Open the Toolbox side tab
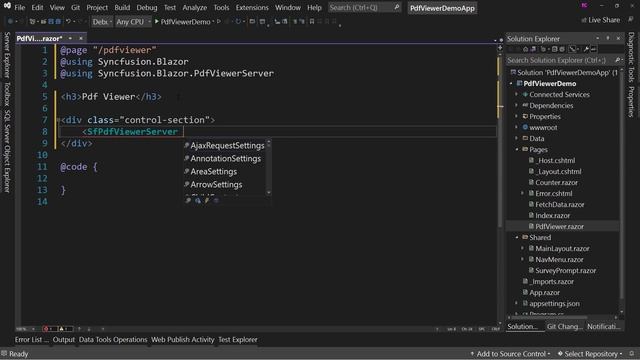 (x=7, y=93)
